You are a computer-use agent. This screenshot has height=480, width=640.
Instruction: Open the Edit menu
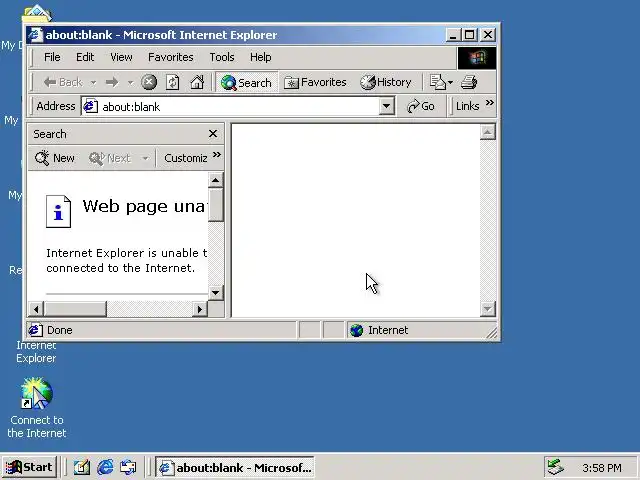click(x=85, y=57)
